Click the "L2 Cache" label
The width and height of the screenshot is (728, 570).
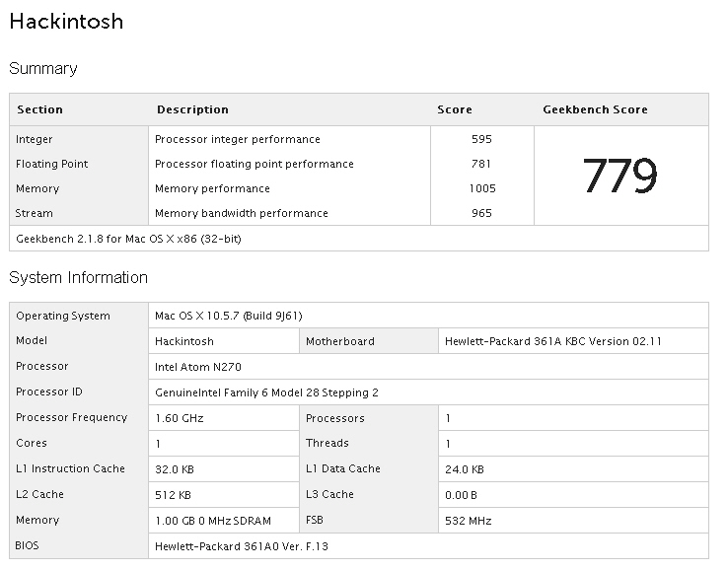[x=39, y=494]
